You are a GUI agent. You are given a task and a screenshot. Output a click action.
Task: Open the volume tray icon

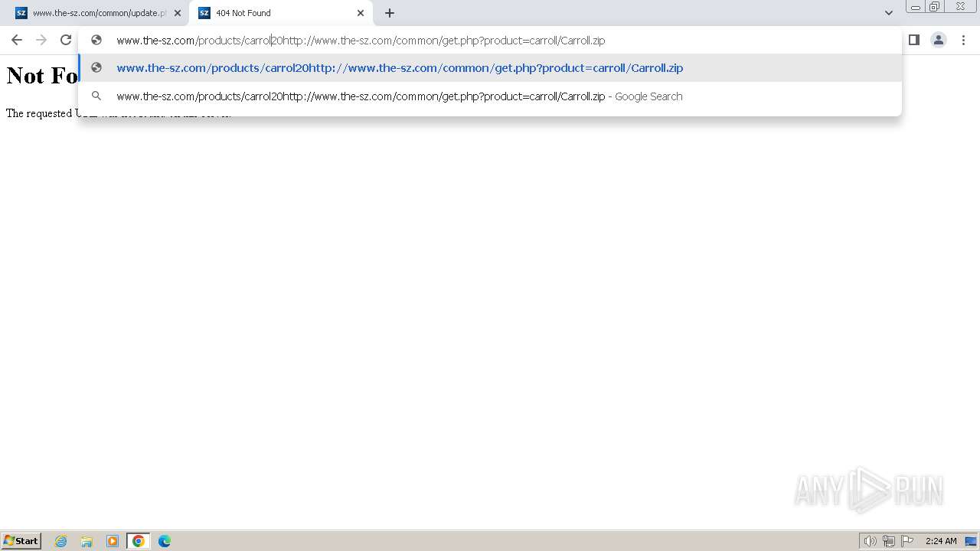870,541
